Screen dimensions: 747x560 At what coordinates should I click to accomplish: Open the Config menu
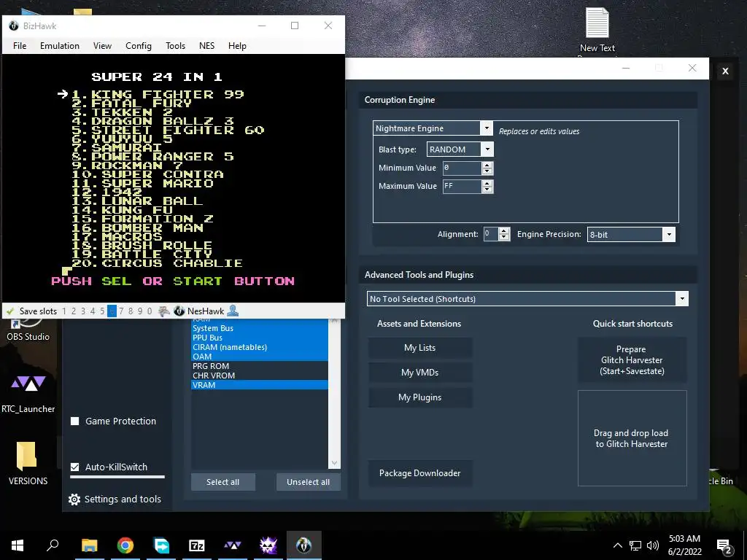[x=139, y=46]
